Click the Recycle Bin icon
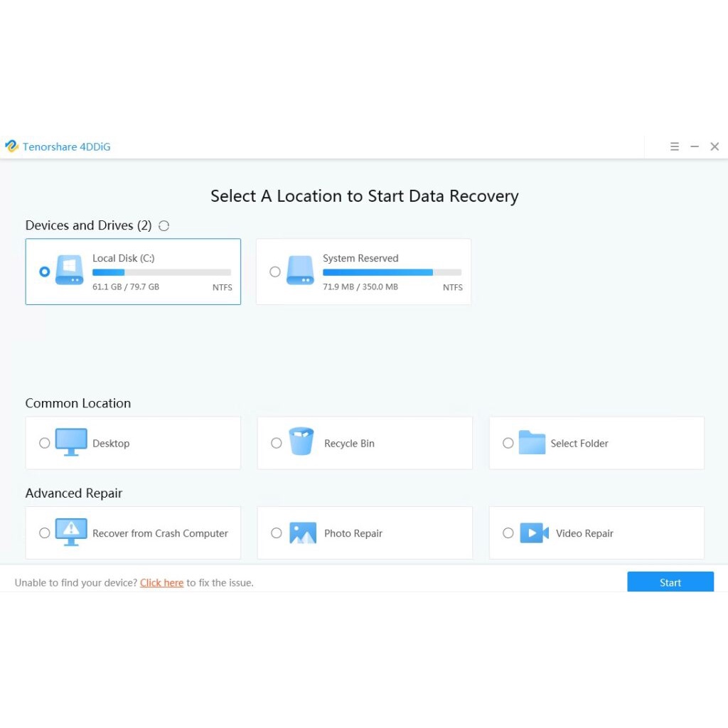The image size is (728, 728). (x=301, y=441)
